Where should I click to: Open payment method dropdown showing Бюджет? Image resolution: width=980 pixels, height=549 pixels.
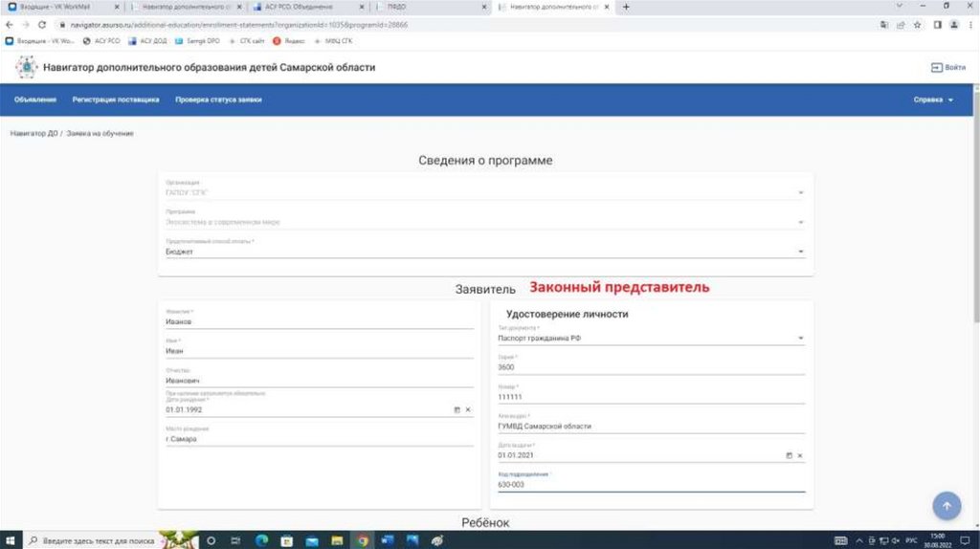coord(800,252)
